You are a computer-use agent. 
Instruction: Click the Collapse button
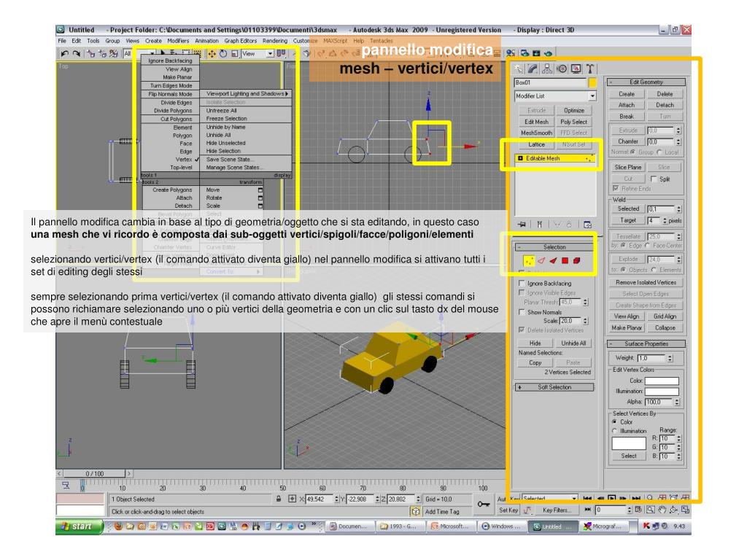pyautogui.click(x=665, y=327)
